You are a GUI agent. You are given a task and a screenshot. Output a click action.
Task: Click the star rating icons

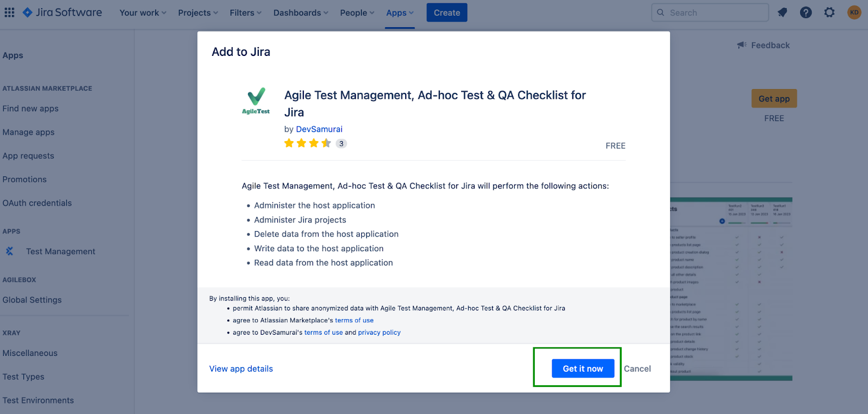pos(308,143)
